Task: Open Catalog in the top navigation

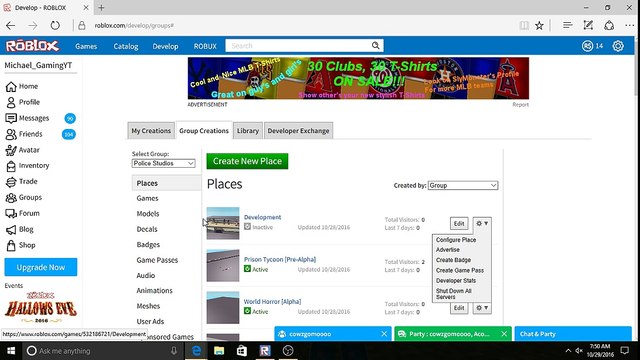Action: pyautogui.click(x=126, y=46)
